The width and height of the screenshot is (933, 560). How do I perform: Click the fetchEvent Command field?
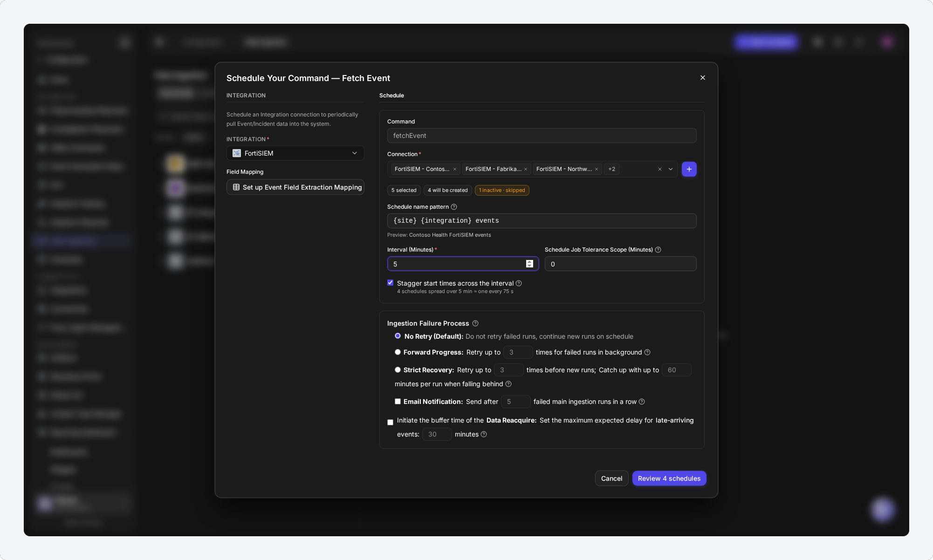point(542,136)
